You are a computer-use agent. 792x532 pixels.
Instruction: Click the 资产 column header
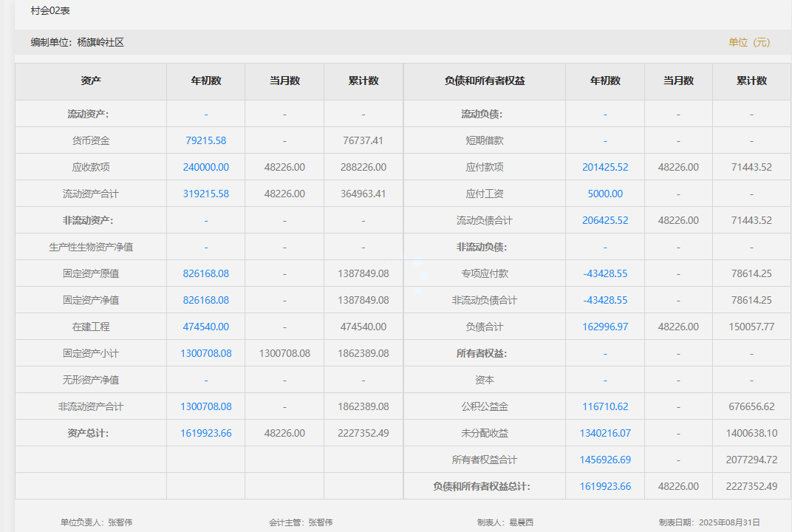click(x=91, y=81)
